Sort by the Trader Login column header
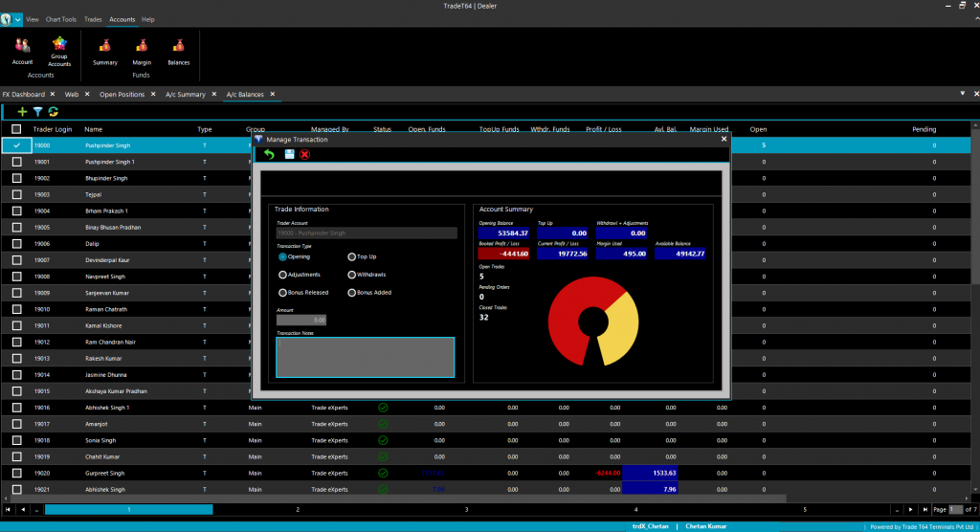This screenshot has width=980, height=532. 53,129
